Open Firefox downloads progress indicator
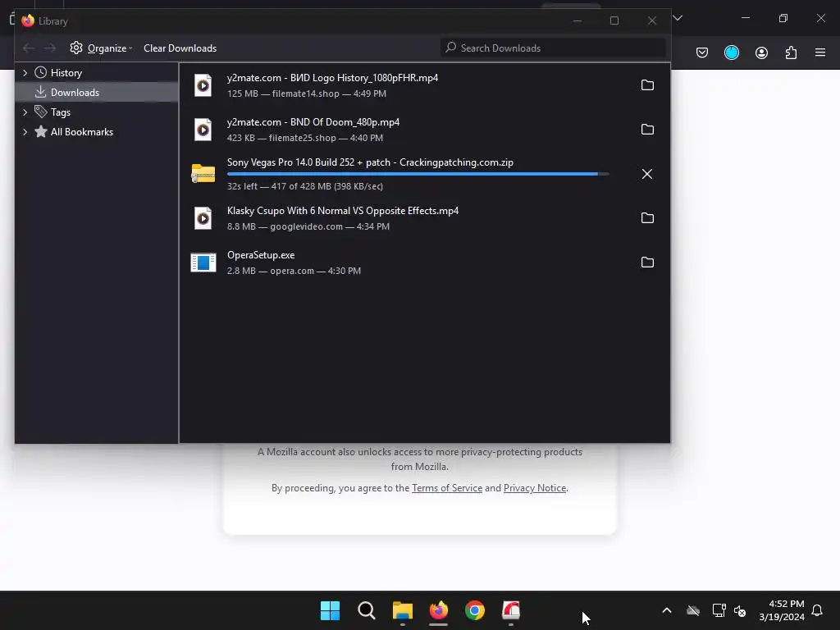The image size is (840, 630). pyautogui.click(x=731, y=52)
